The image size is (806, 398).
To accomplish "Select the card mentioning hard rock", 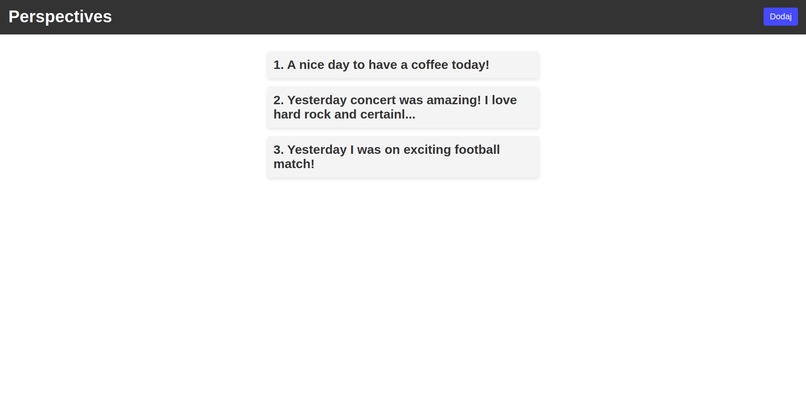I will click(x=403, y=107).
